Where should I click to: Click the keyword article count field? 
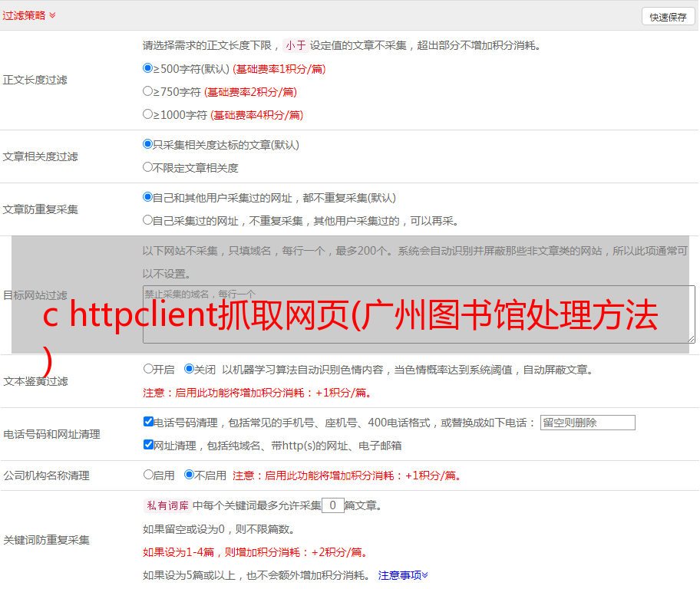(332, 505)
